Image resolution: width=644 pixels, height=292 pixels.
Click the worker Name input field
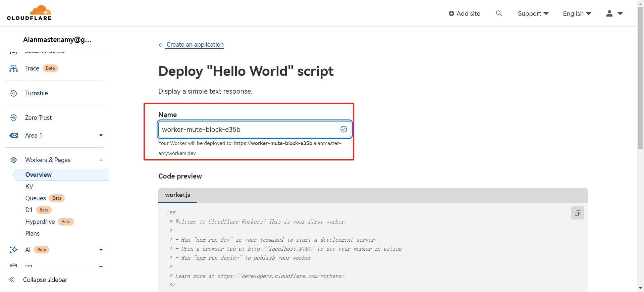tap(248, 130)
